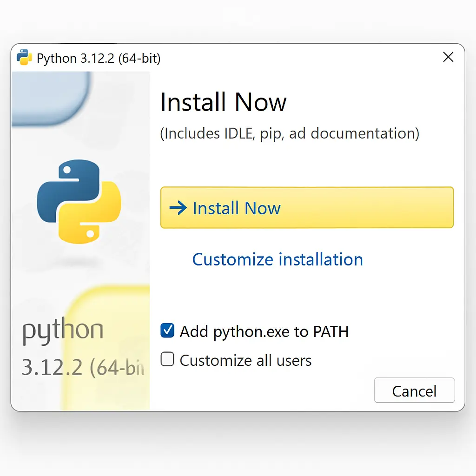Uncheck the 'Add python.exe to PATH' checkbox
Image resolution: width=476 pixels, height=476 pixels.
167,331
